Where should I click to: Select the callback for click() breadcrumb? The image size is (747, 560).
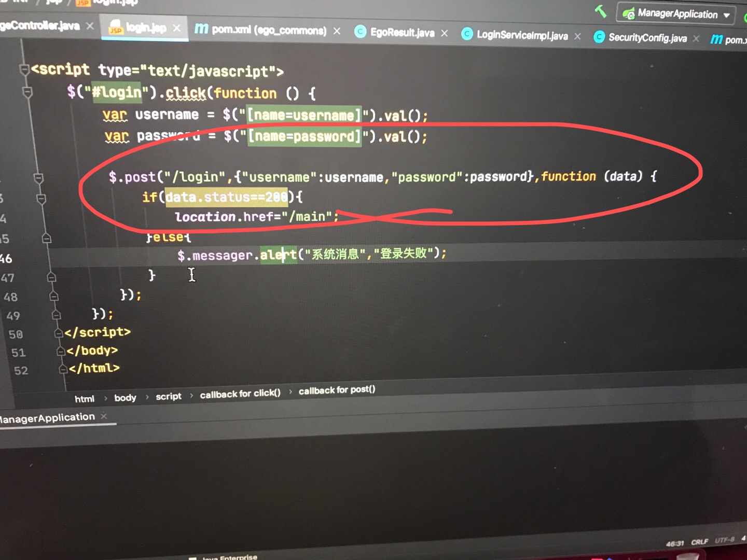pyautogui.click(x=240, y=394)
